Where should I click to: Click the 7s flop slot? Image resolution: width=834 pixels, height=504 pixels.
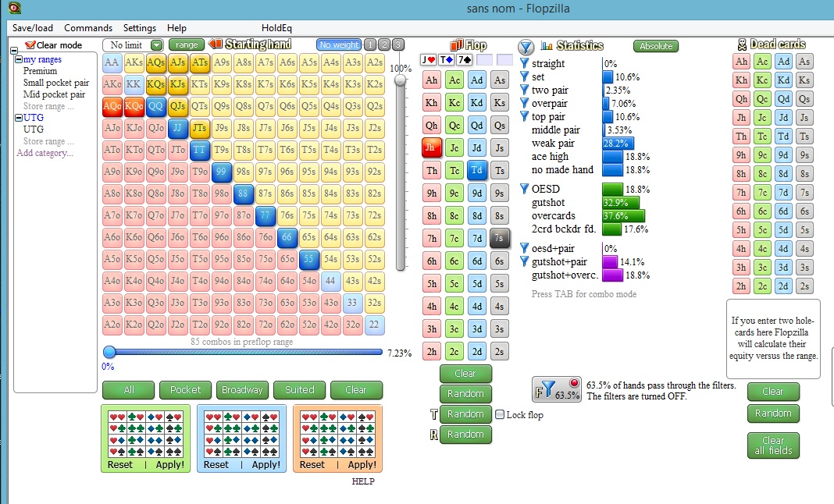click(465, 60)
